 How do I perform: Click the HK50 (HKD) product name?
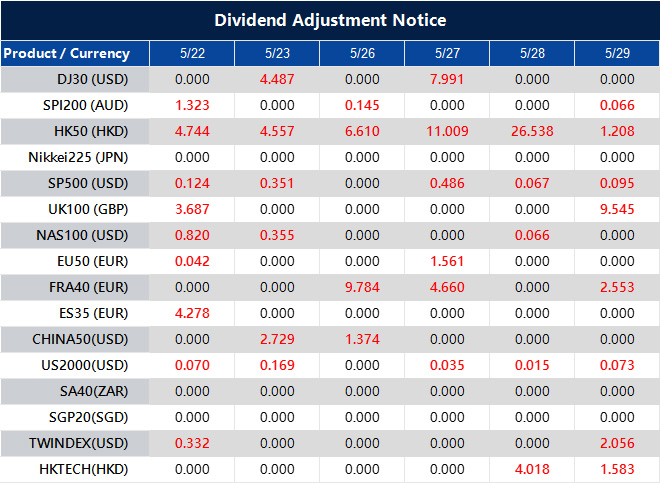point(94,131)
